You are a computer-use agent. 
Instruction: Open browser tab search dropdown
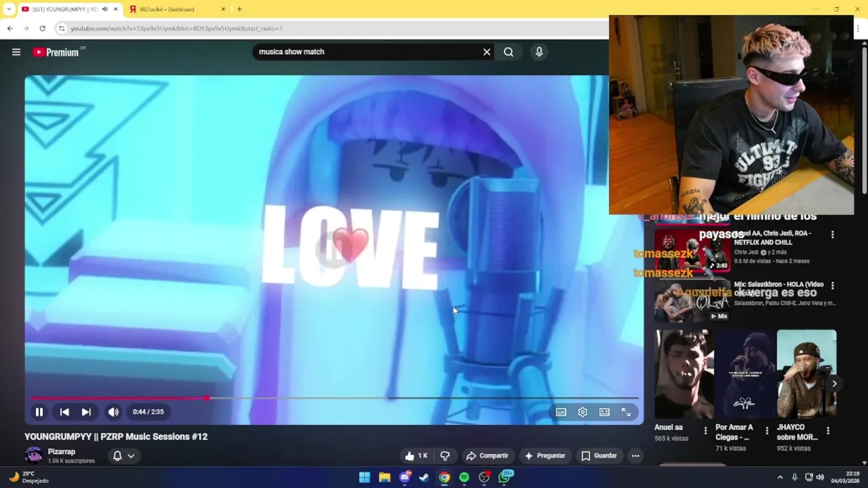(8, 9)
